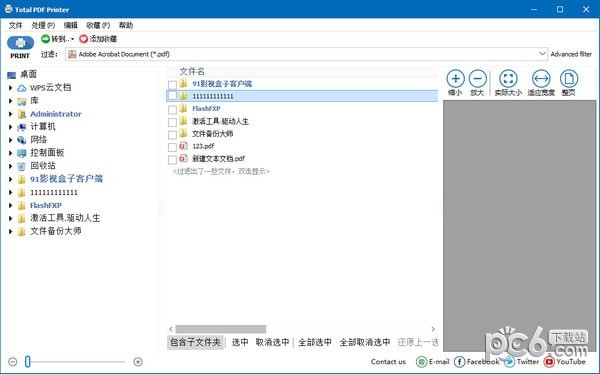Screen dimensions: 600x374
Task: Check the box for 111111111111 folder
Action: [x=172, y=96]
